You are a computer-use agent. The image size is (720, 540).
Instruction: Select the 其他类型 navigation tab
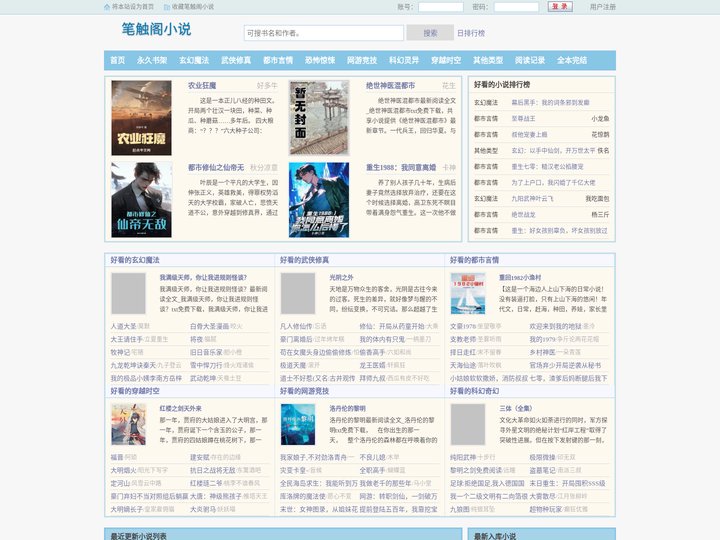tap(488, 60)
